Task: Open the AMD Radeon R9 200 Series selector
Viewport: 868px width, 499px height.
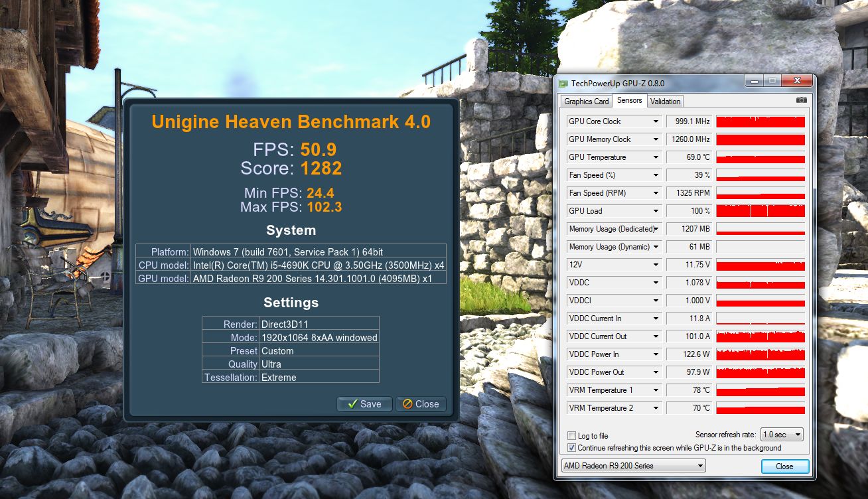Action: pos(633,466)
